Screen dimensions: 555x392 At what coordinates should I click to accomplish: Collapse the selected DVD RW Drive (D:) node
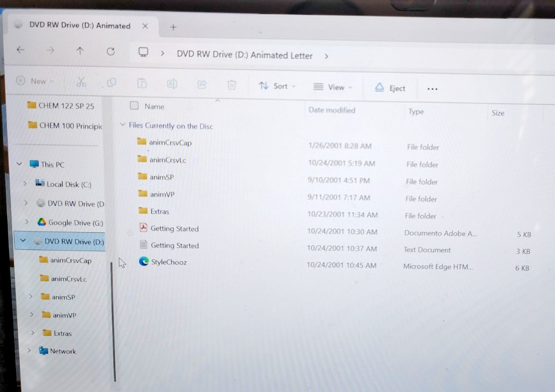23,240
